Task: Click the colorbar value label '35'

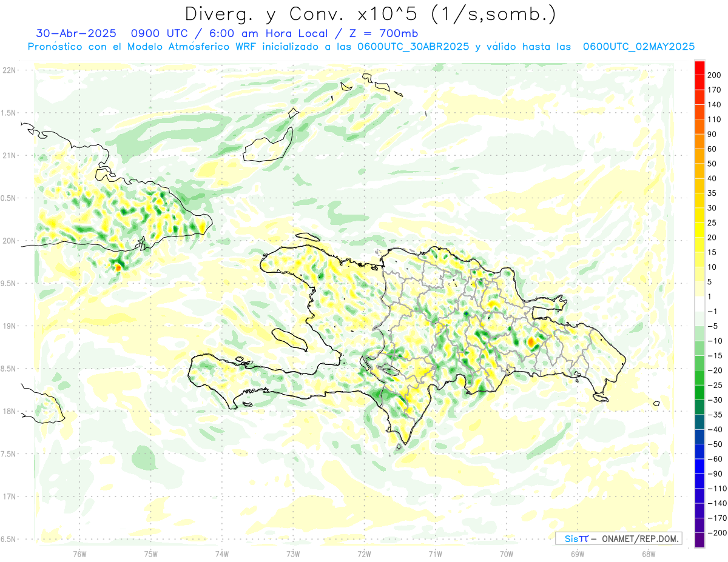Action: point(713,193)
